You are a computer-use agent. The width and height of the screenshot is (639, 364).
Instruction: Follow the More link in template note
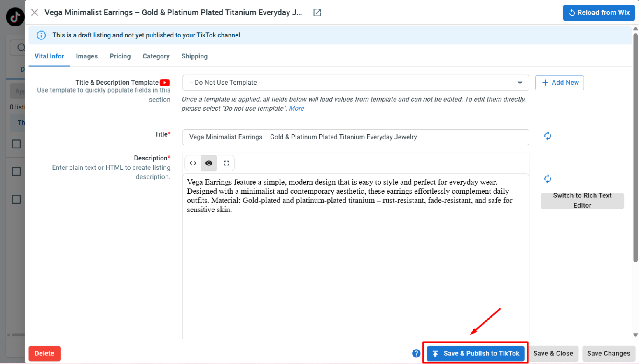pos(296,109)
